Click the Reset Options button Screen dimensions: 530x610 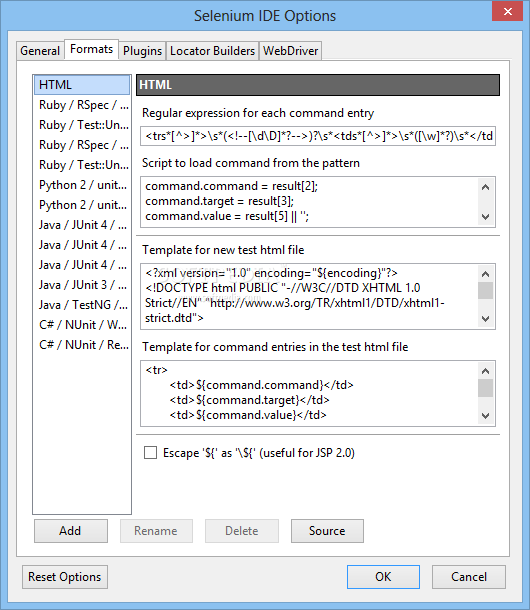click(x=65, y=577)
